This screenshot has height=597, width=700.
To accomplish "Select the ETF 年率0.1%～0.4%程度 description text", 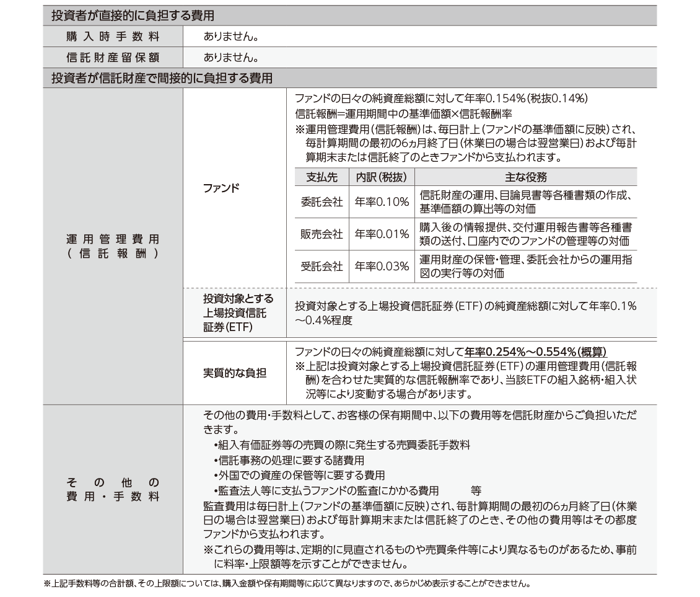I will [x=465, y=314].
